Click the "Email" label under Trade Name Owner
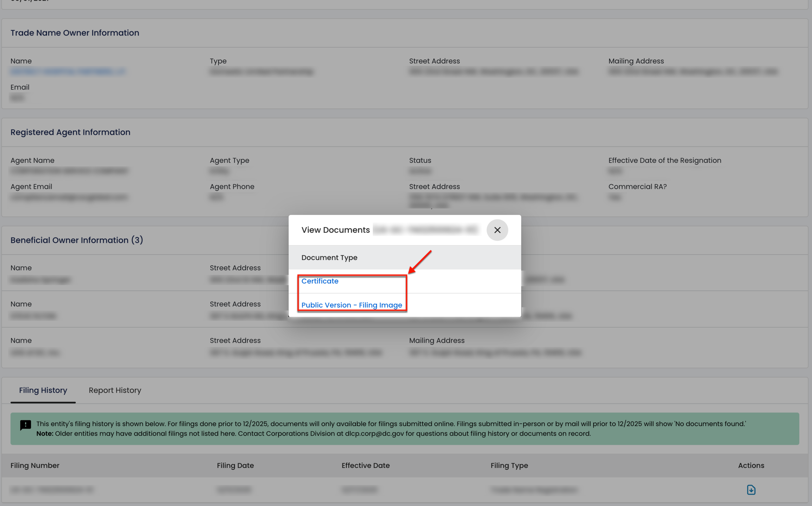 point(20,87)
